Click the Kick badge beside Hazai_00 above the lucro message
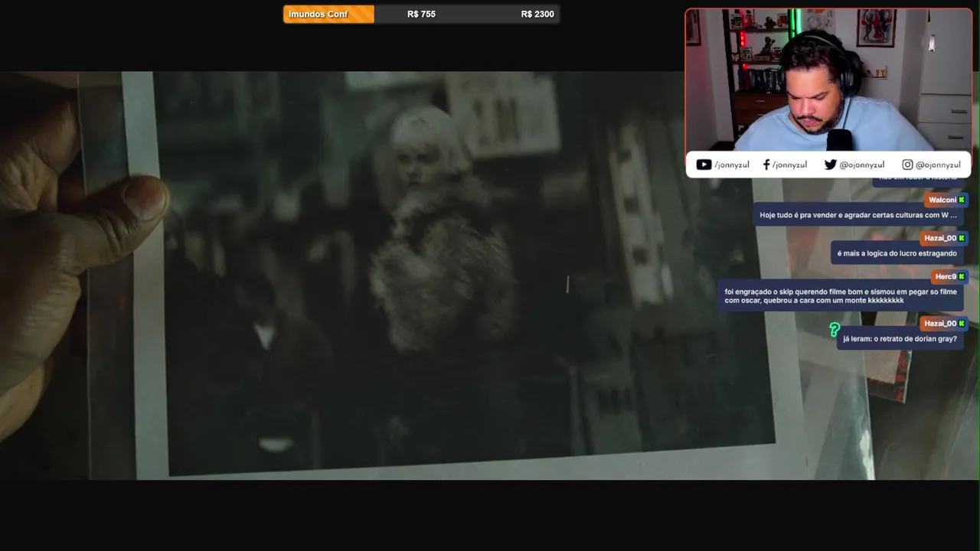Image resolution: width=980 pixels, height=551 pixels. coord(962,238)
